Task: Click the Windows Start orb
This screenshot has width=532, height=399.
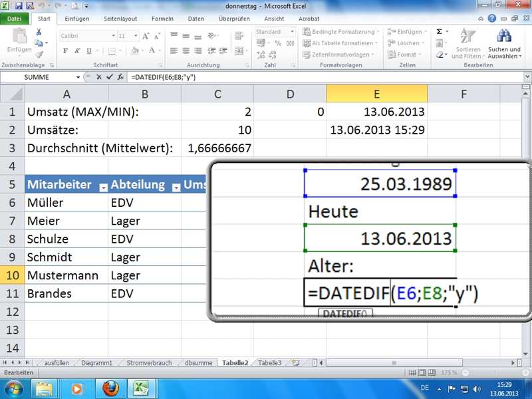Action: point(13,389)
